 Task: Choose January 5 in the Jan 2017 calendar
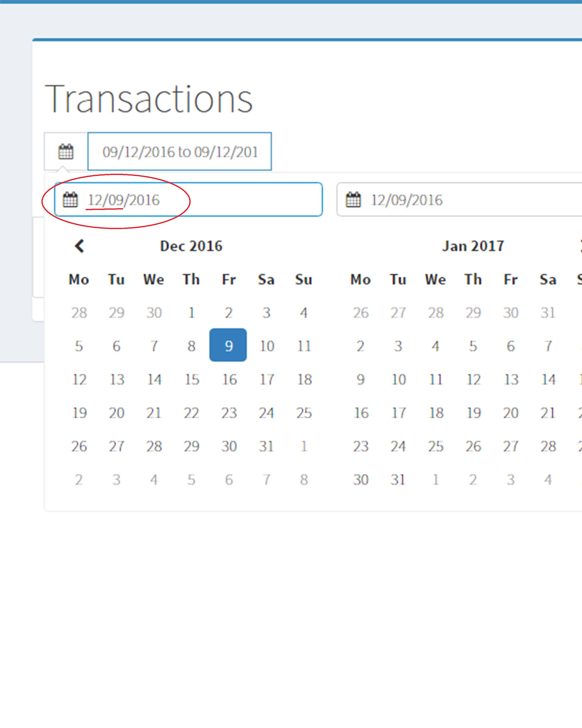pyautogui.click(x=473, y=346)
